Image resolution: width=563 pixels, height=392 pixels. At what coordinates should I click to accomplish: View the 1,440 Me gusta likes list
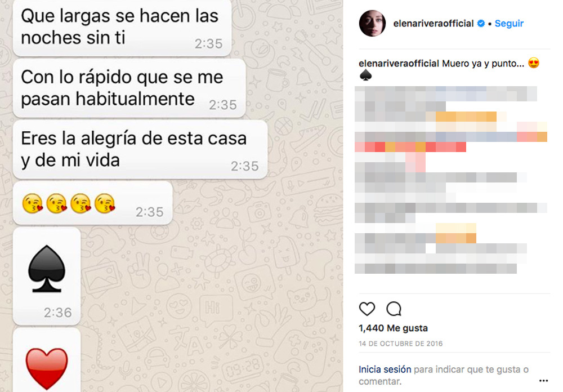[393, 328]
